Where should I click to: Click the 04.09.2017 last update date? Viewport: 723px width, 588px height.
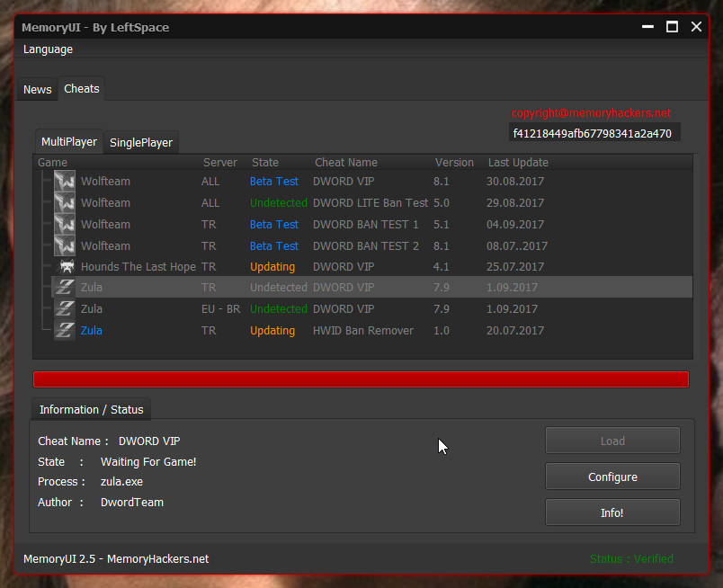coord(515,224)
